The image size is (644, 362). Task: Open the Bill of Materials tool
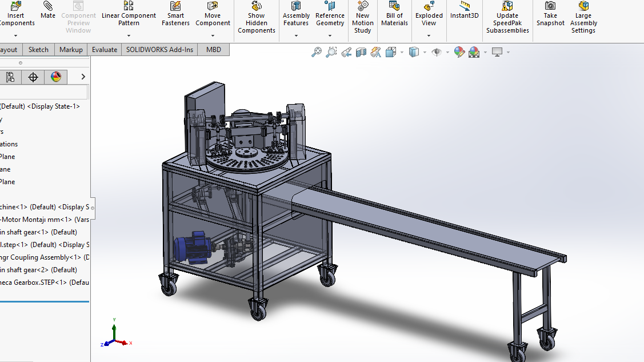click(x=394, y=14)
